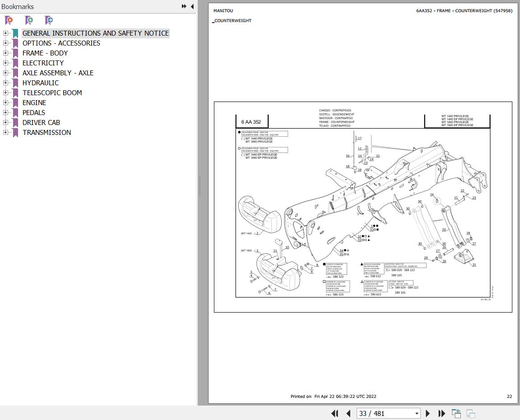
Task: Click inside the page number field
Action: [384, 413]
